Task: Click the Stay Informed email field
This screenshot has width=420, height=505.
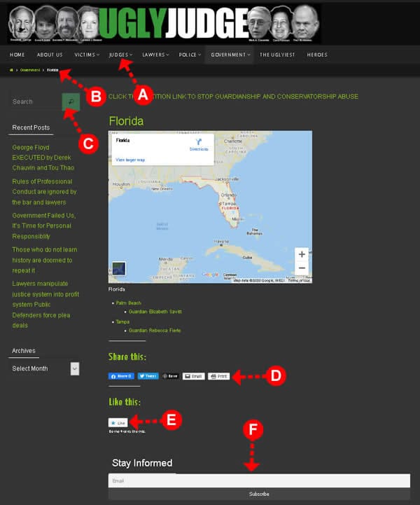Action: 258,480
